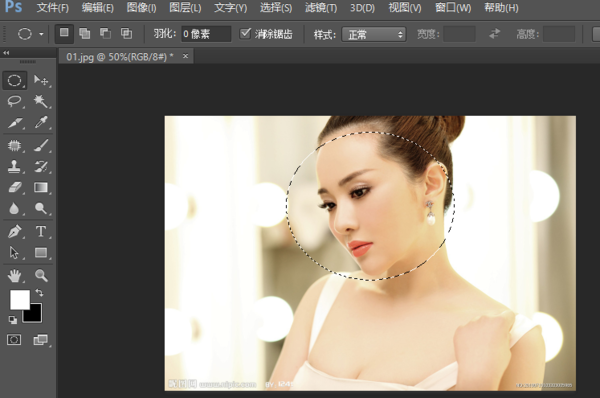Open the 图像(I) menu

141,8
